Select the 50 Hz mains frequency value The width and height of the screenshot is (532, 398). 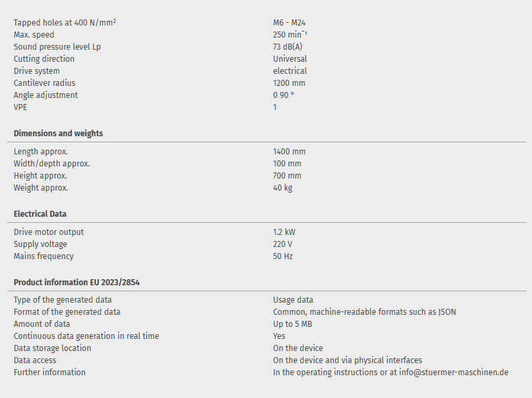[283, 256]
